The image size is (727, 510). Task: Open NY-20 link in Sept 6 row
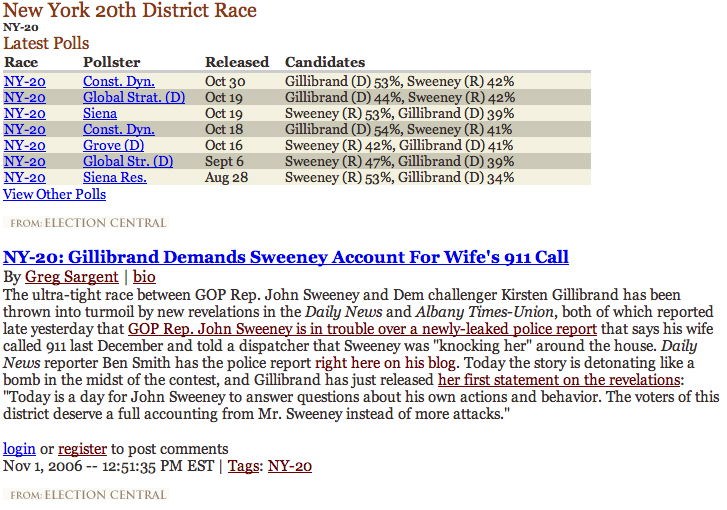point(25,162)
